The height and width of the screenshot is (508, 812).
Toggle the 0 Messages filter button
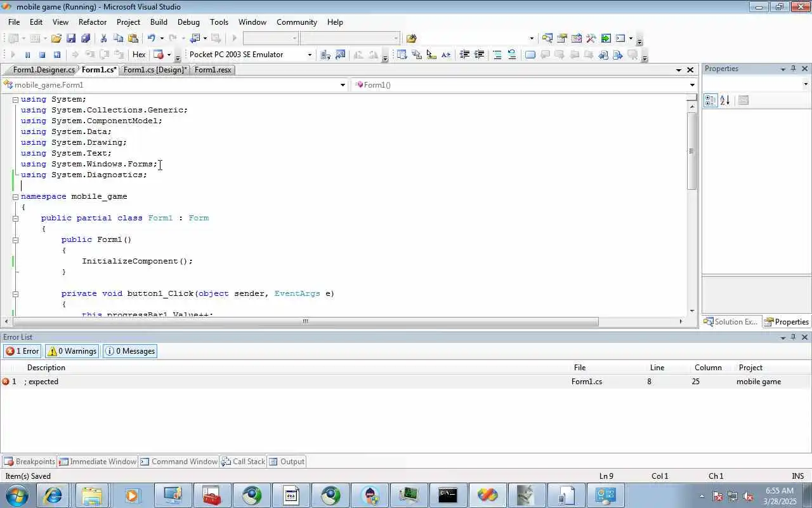(129, 351)
